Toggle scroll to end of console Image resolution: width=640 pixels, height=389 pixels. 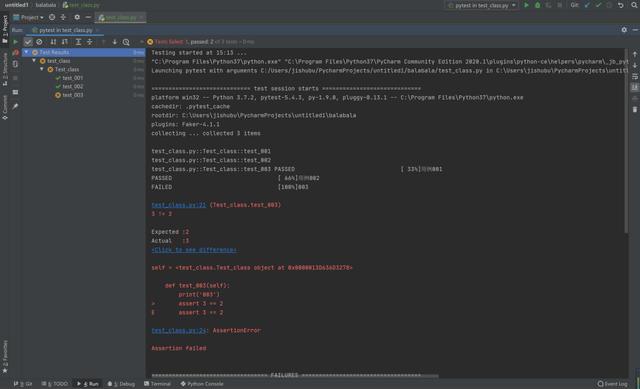tap(635, 87)
